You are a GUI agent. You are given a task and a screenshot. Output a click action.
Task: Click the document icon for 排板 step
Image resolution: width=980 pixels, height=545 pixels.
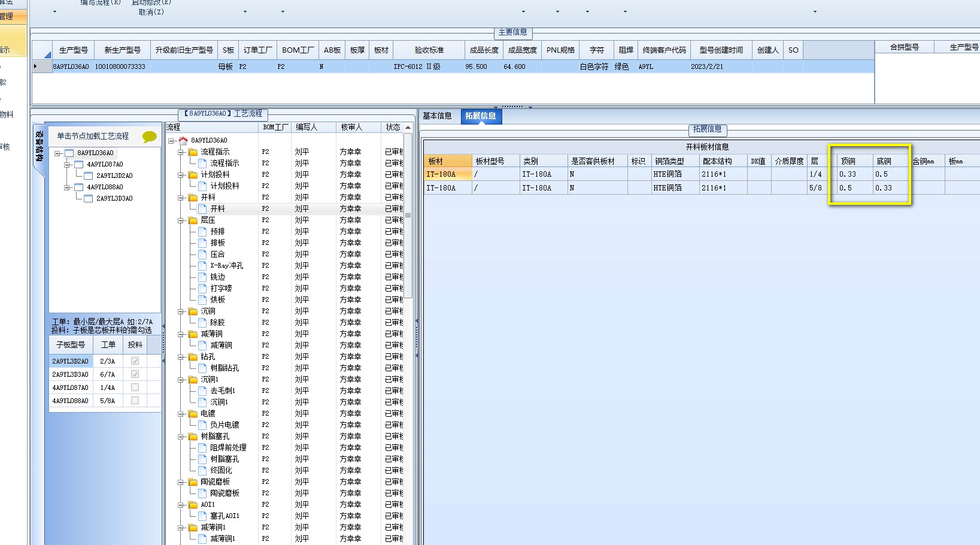pyautogui.click(x=202, y=243)
